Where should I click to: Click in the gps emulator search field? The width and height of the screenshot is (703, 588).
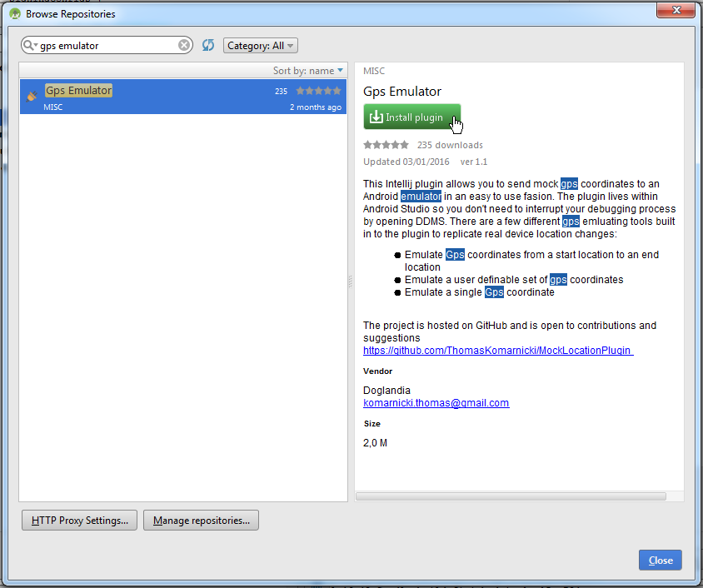[x=107, y=45]
